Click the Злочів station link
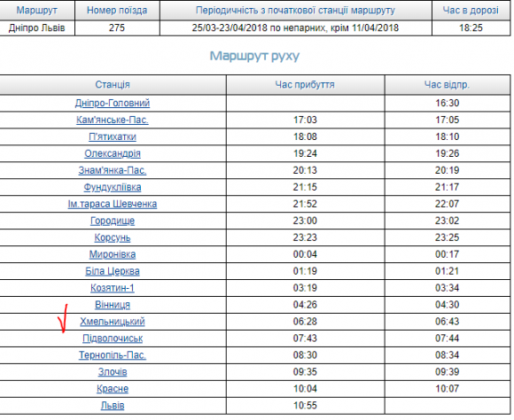 (113, 372)
